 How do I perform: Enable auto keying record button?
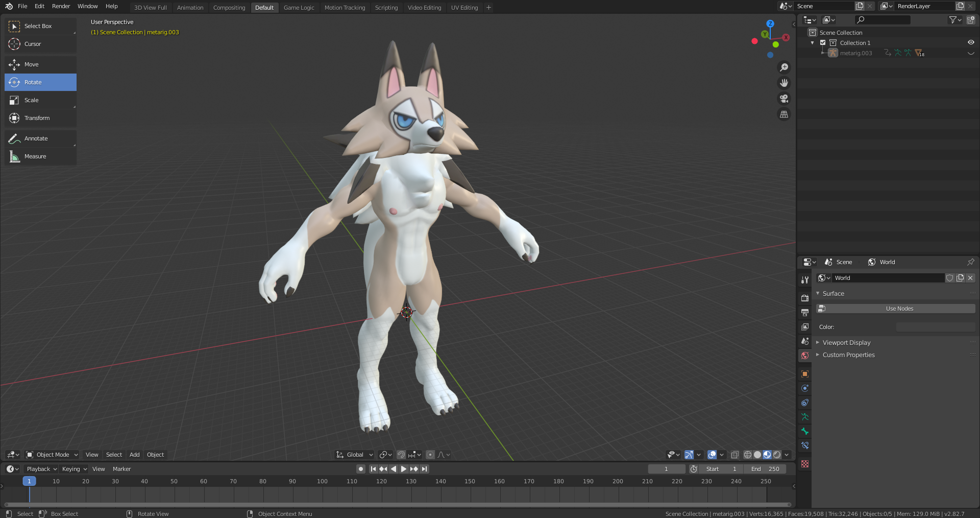[361, 469]
